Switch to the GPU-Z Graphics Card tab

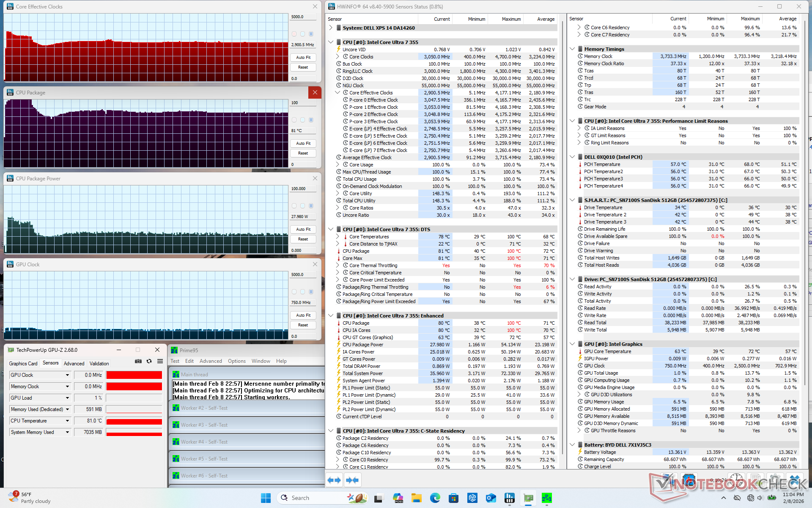point(23,364)
